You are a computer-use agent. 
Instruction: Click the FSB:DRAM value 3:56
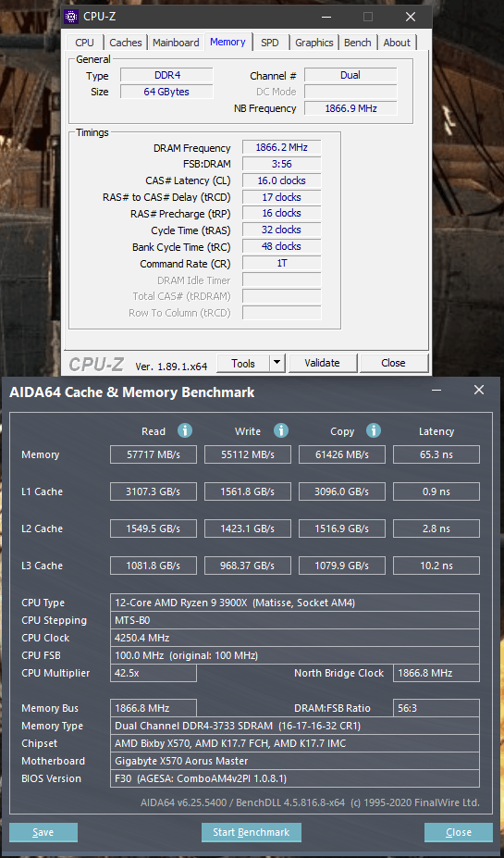click(281, 164)
